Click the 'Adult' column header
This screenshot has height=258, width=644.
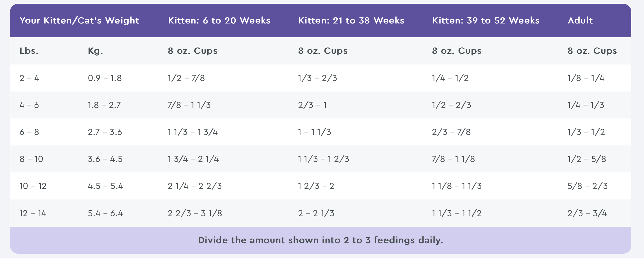point(580,21)
